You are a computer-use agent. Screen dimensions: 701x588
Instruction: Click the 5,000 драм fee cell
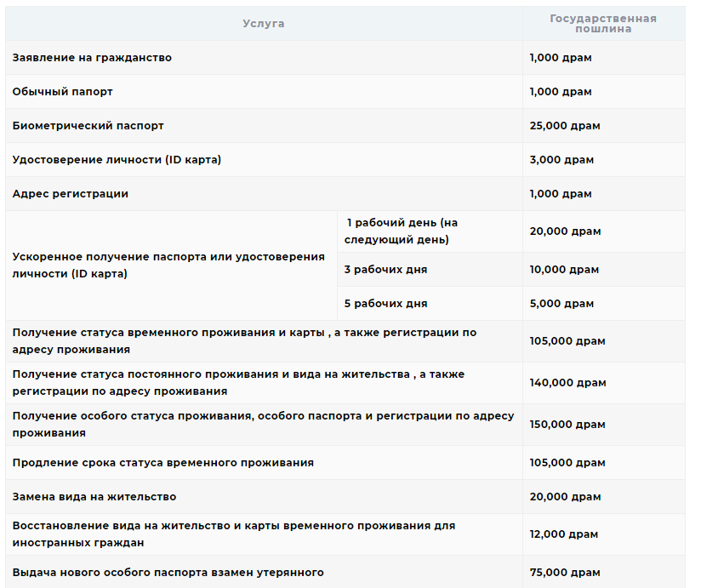(x=561, y=304)
